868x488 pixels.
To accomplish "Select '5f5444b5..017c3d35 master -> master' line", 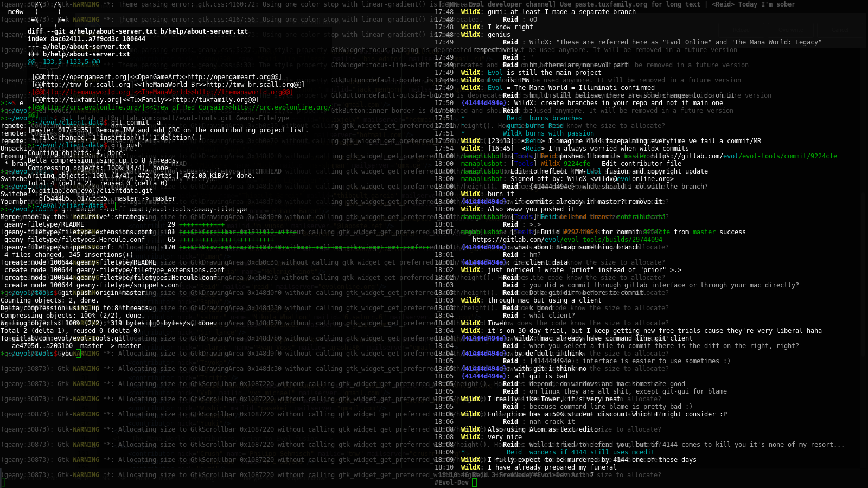I will (x=107, y=198).
